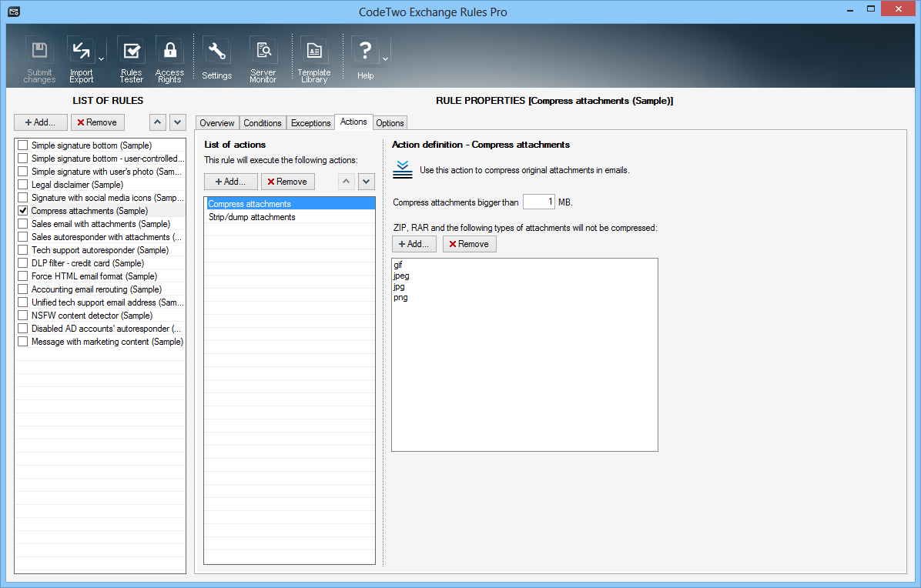Viewport: 921px width, 588px height.
Task: Enable Message with marketing content checkbox
Action: pos(23,341)
